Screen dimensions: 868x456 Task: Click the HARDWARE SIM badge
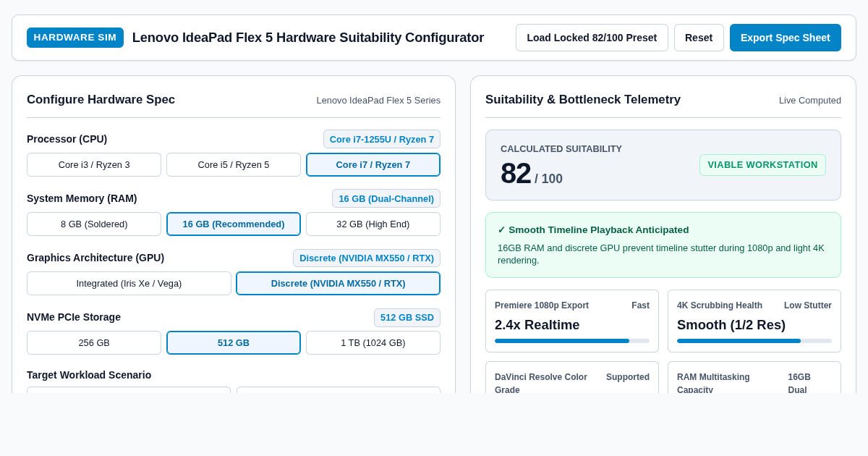pyautogui.click(x=75, y=38)
